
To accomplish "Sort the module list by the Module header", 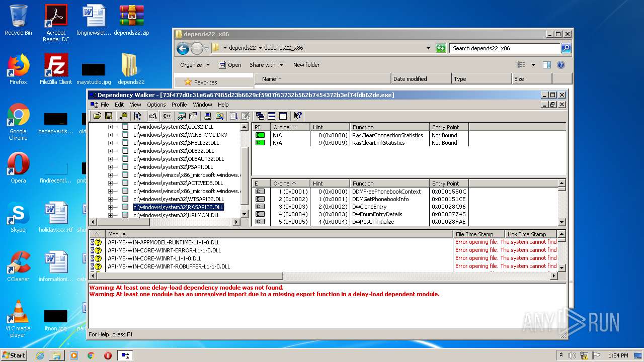I will [x=279, y=234].
